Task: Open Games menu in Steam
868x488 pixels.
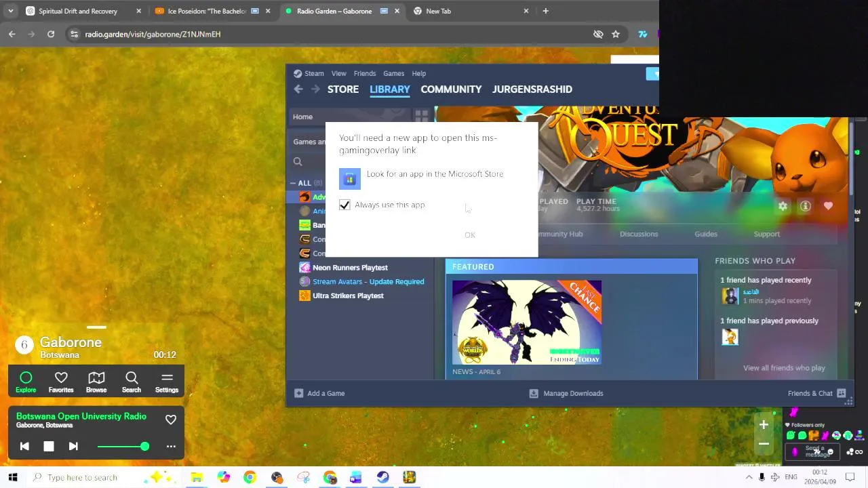Action: pos(393,73)
